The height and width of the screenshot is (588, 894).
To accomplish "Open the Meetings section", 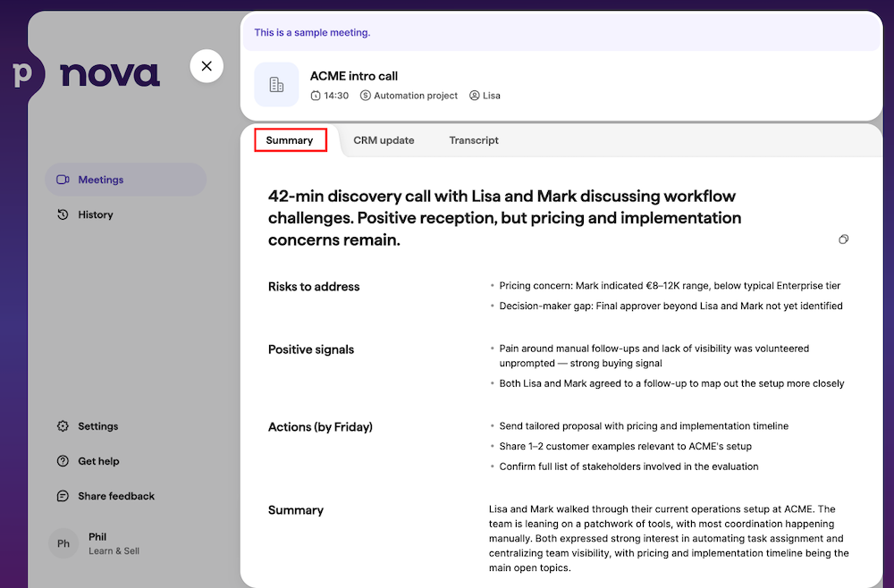I will [125, 180].
